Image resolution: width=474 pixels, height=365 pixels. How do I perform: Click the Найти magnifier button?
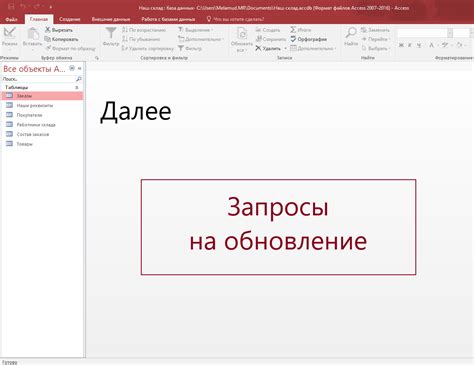point(351,37)
